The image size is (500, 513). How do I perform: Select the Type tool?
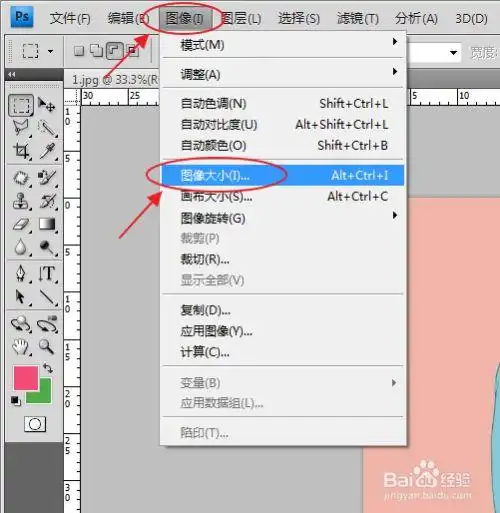[x=47, y=273]
